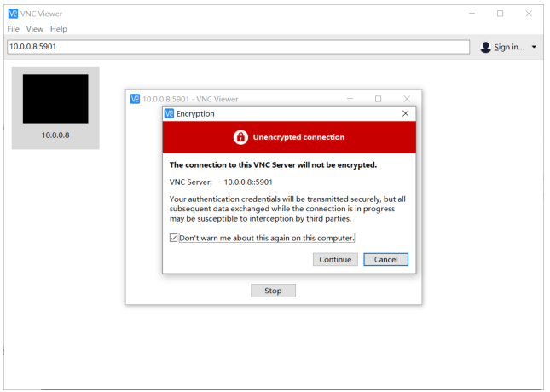The height and width of the screenshot is (392, 550).
Task: Open the Help menu
Action: point(58,29)
